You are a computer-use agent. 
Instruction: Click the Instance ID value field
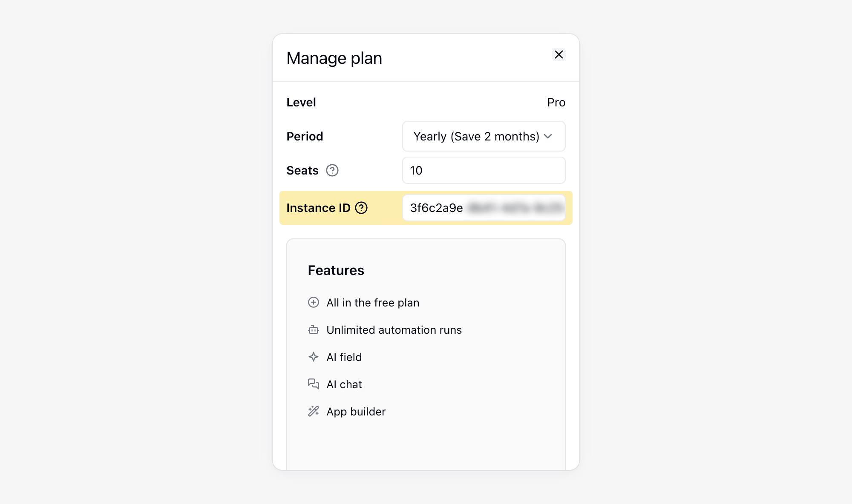[x=484, y=208]
